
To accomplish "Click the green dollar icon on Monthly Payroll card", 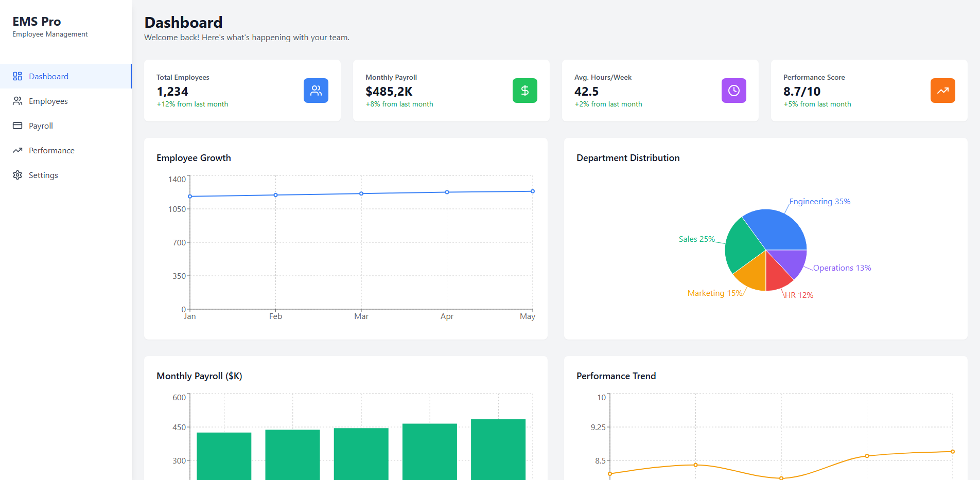I will 524,90.
